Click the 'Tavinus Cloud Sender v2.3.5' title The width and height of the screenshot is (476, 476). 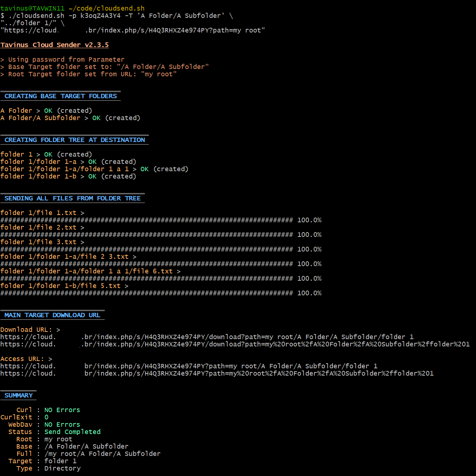tap(55, 45)
